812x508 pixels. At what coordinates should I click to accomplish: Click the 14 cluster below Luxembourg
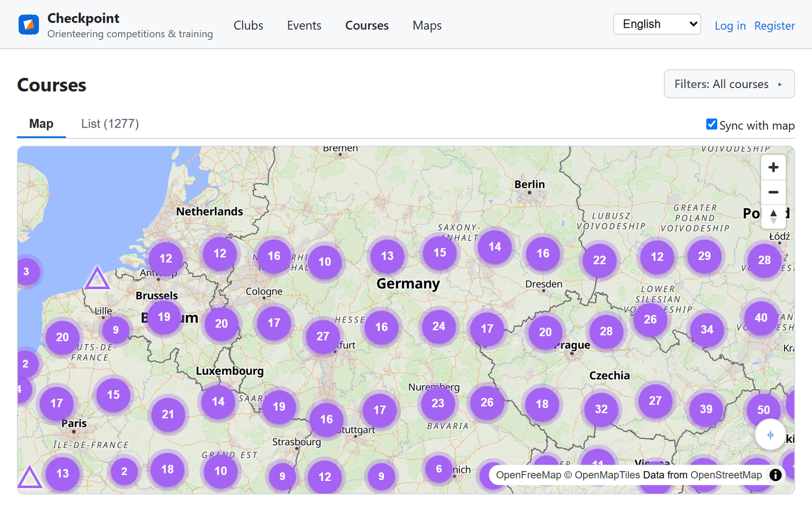218,402
